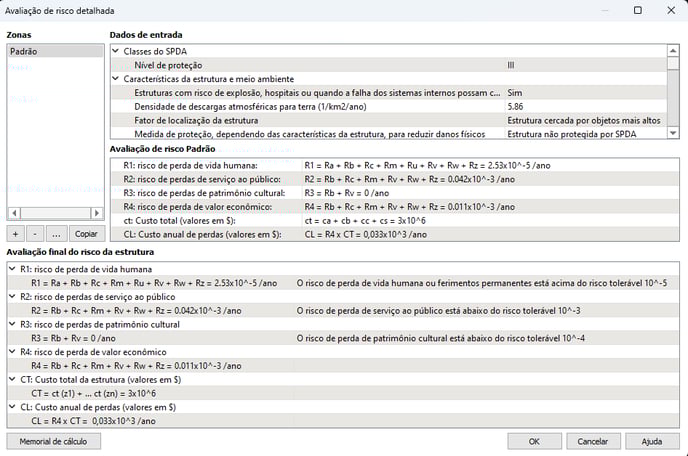Click message about patrimônio cultural abaixo do tolerável
The height and width of the screenshot is (456, 688).
pos(441,338)
